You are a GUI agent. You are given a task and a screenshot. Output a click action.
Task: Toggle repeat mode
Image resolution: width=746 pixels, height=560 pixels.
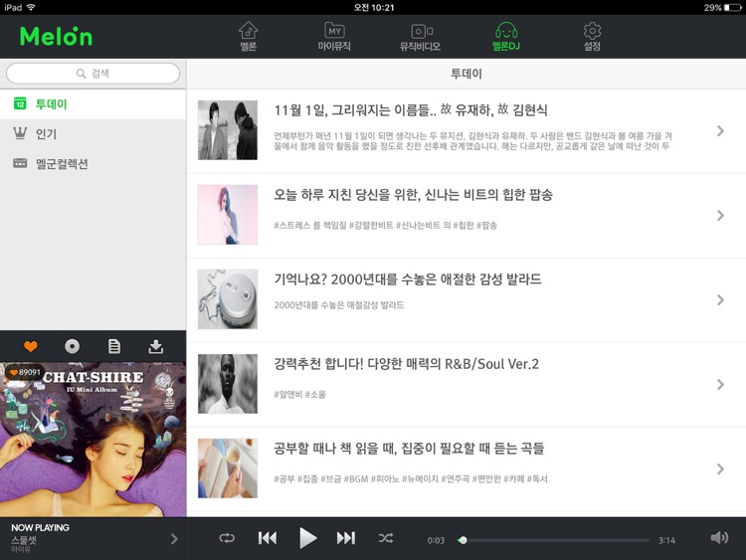[227, 538]
